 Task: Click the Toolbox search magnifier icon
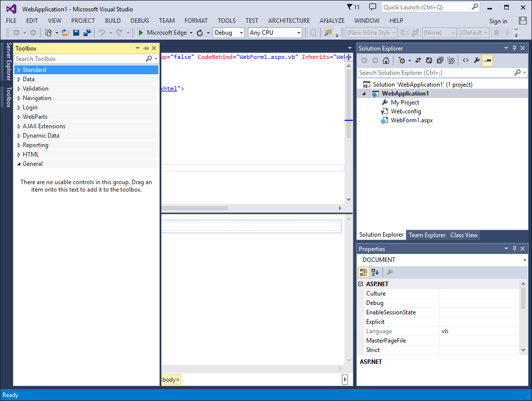148,59
